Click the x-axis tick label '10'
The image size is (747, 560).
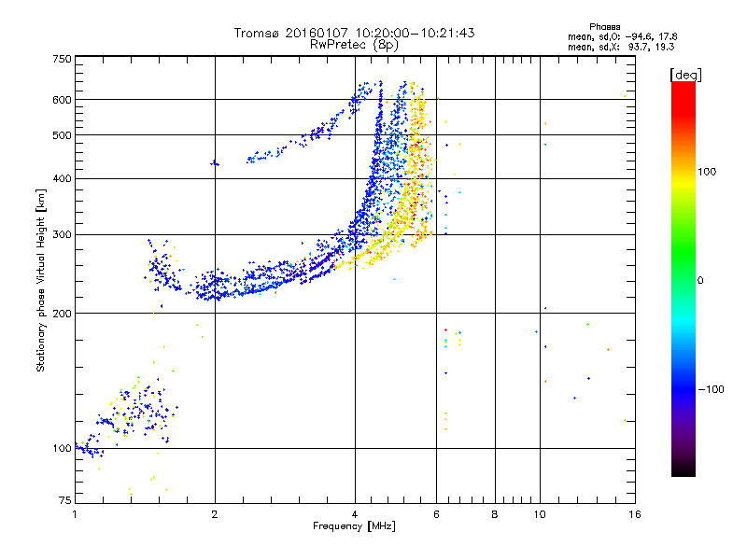(540, 514)
